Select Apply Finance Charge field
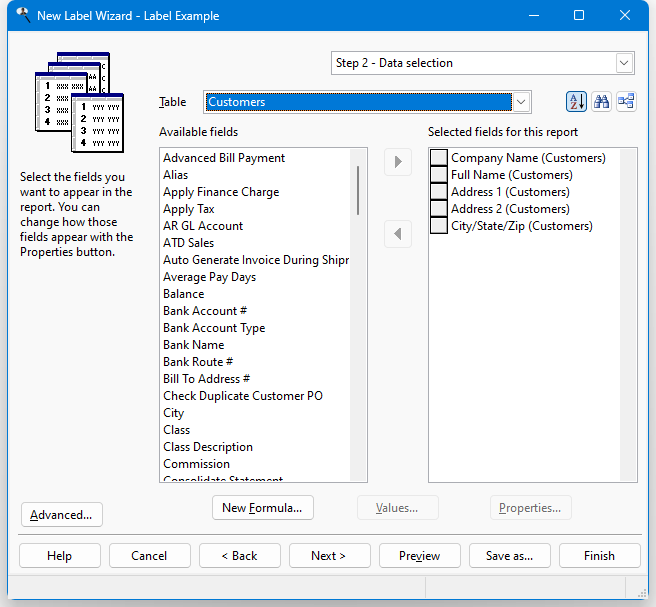The height and width of the screenshot is (607, 656). [221, 192]
